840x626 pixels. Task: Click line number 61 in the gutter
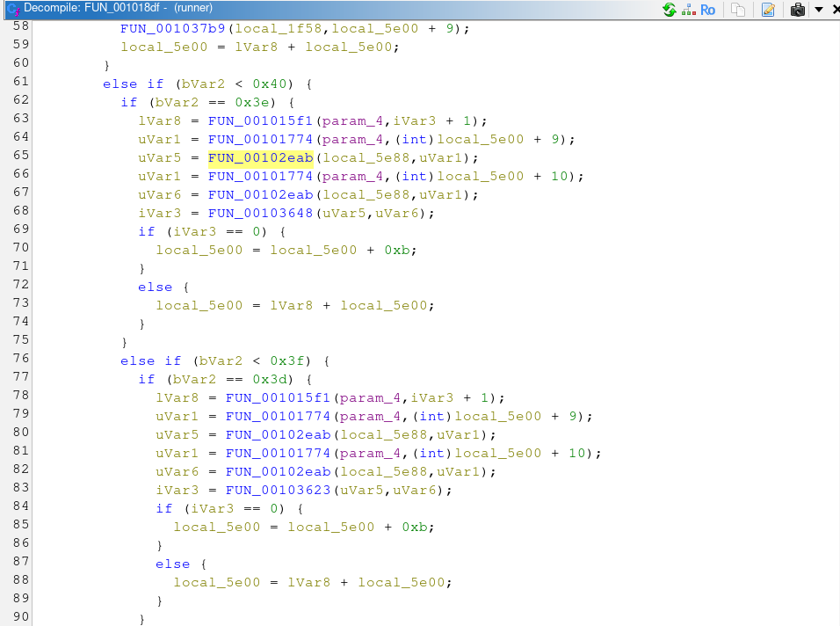point(21,82)
